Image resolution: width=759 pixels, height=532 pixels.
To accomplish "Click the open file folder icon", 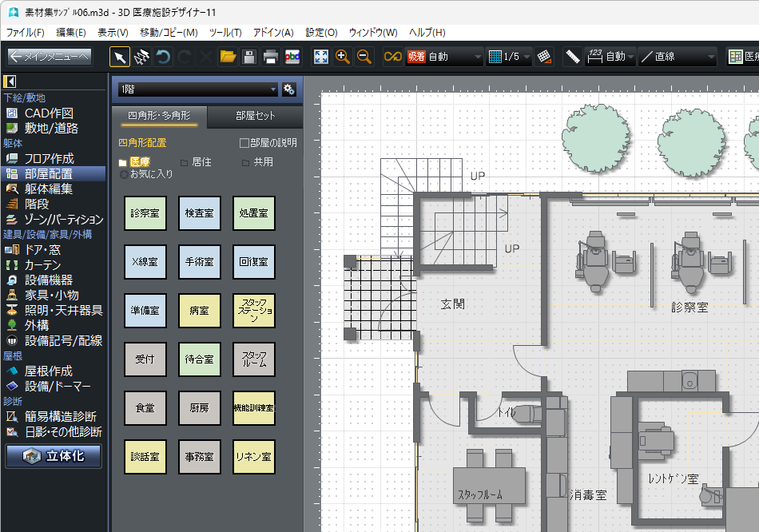I will 228,57.
